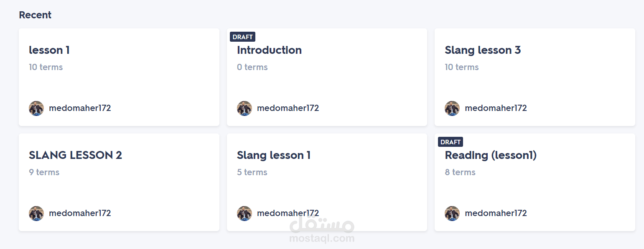644x249 pixels.
Task: Open the "Slang lesson 1" set
Action: 274,156
